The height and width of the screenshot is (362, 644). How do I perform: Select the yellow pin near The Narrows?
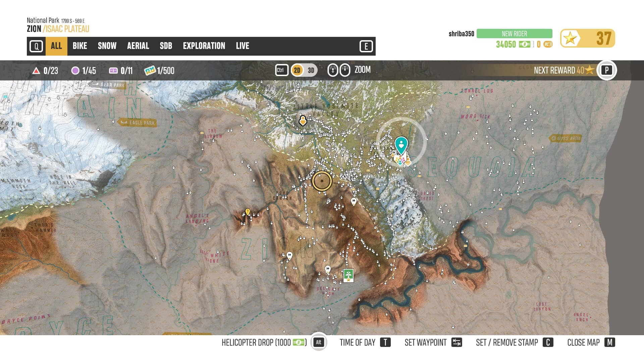tap(248, 212)
